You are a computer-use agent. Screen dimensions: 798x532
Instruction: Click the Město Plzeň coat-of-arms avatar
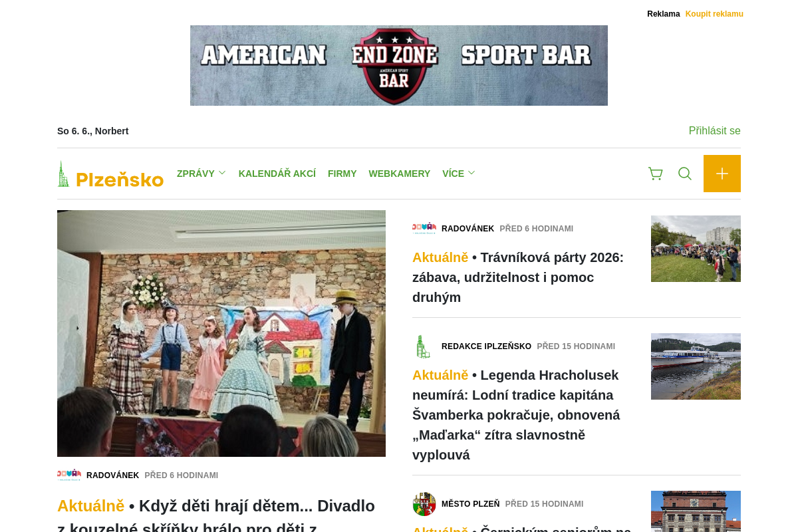click(424, 504)
